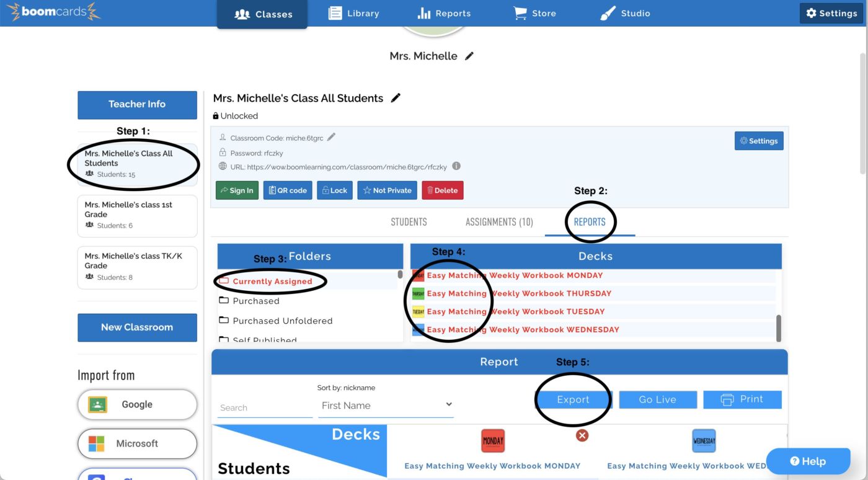Image resolution: width=868 pixels, height=480 pixels.
Task: Open the classroom Settings panel
Action: tap(759, 141)
